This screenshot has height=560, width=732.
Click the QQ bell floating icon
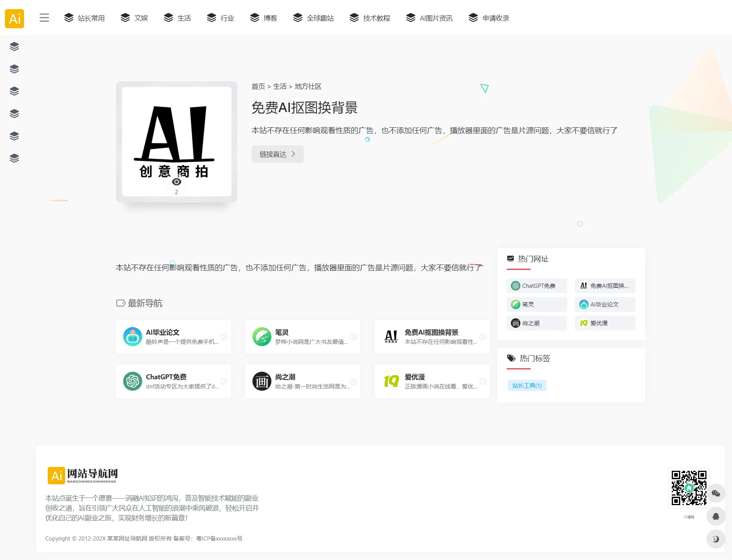(716, 516)
